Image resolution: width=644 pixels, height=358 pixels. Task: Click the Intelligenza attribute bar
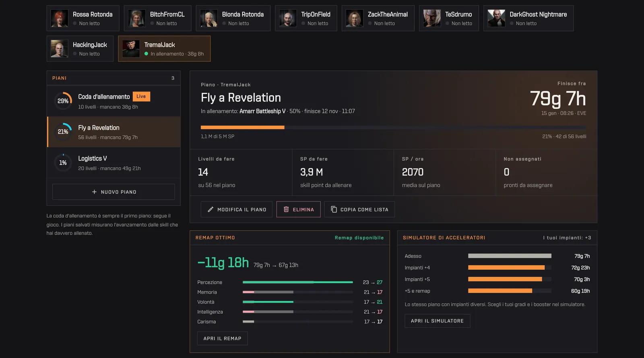[298, 312]
